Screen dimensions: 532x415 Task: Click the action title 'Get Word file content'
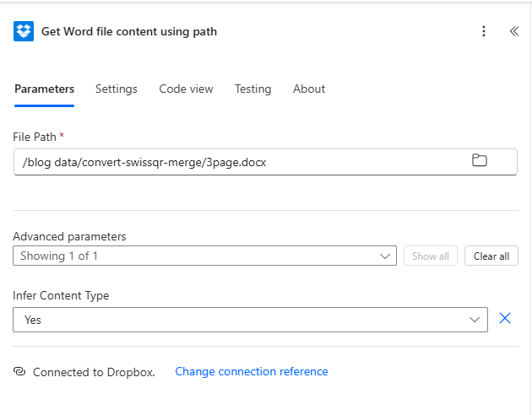point(129,31)
